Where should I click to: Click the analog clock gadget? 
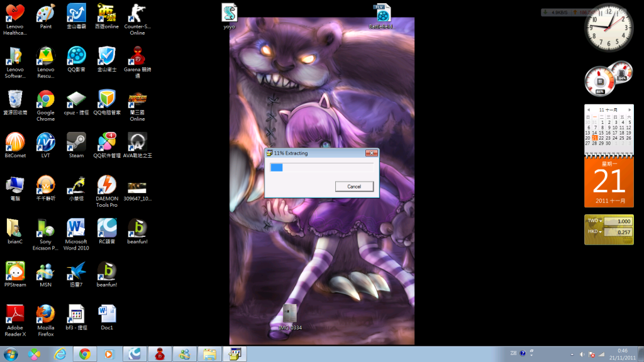point(609,28)
